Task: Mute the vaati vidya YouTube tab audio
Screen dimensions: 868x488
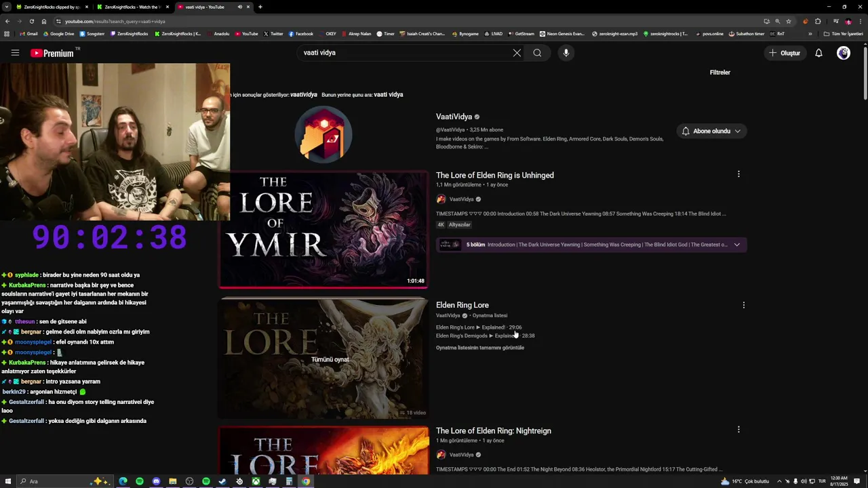Action: coord(239,7)
